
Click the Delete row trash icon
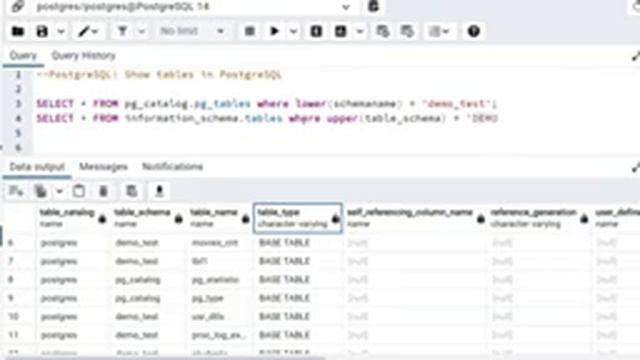[x=103, y=191]
